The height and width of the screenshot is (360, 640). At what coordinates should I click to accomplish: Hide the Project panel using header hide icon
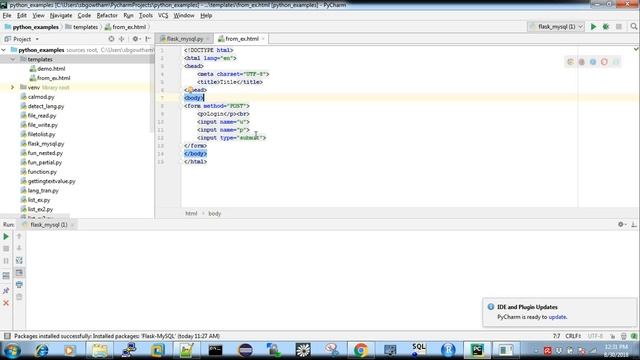point(148,39)
